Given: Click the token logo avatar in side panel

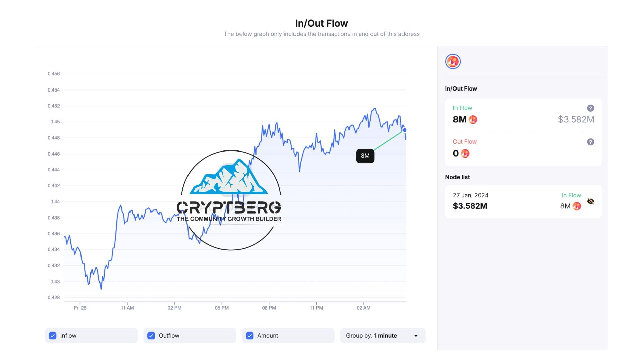Looking at the screenshot, I should click(453, 62).
